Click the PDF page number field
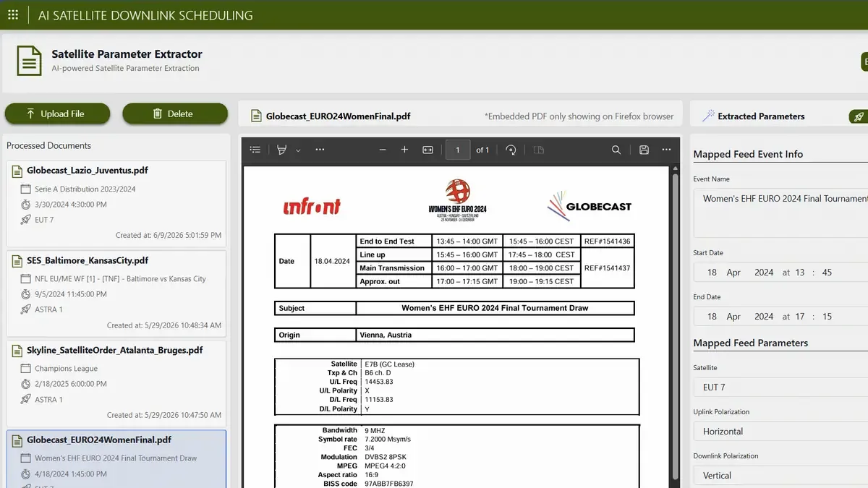 [x=458, y=150]
